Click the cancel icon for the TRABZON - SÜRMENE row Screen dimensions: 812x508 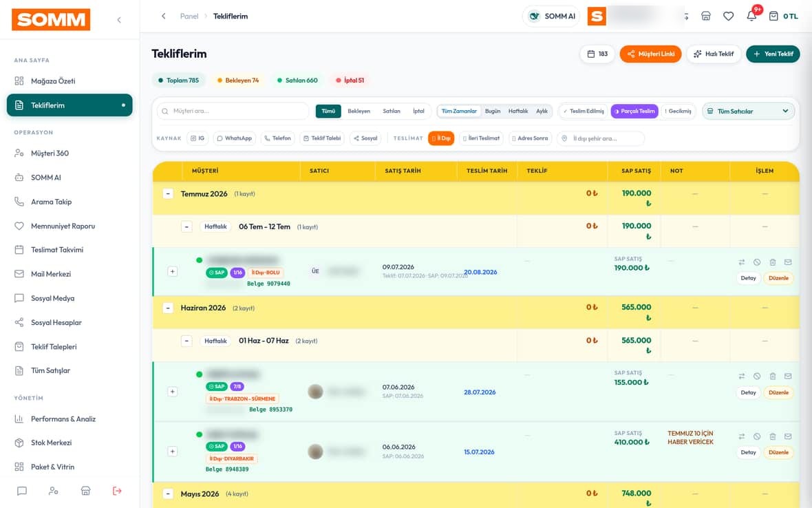click(756, 377)
